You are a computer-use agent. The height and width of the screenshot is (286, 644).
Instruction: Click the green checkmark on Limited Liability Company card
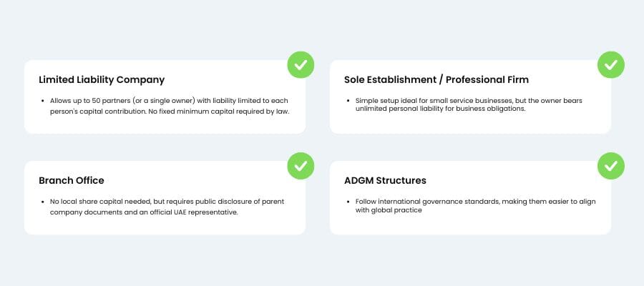pyautogui.click(x=301, y=65)
